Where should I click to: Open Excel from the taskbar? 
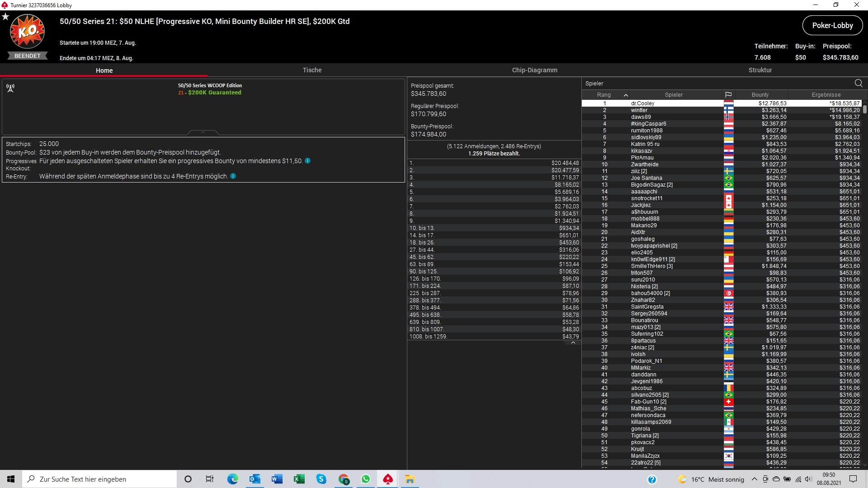(299, 479)
